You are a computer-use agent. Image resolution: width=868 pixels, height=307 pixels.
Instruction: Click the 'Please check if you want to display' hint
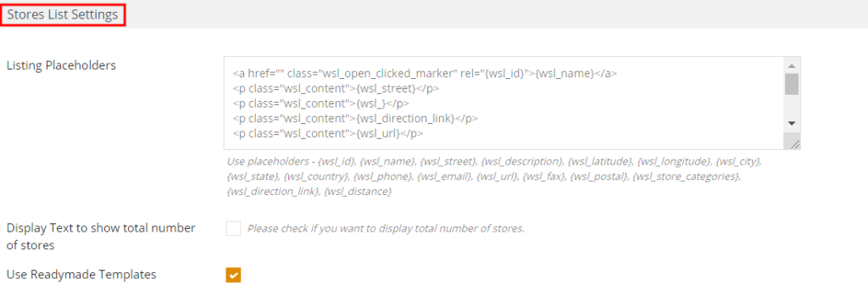click(x=386, y=228)
